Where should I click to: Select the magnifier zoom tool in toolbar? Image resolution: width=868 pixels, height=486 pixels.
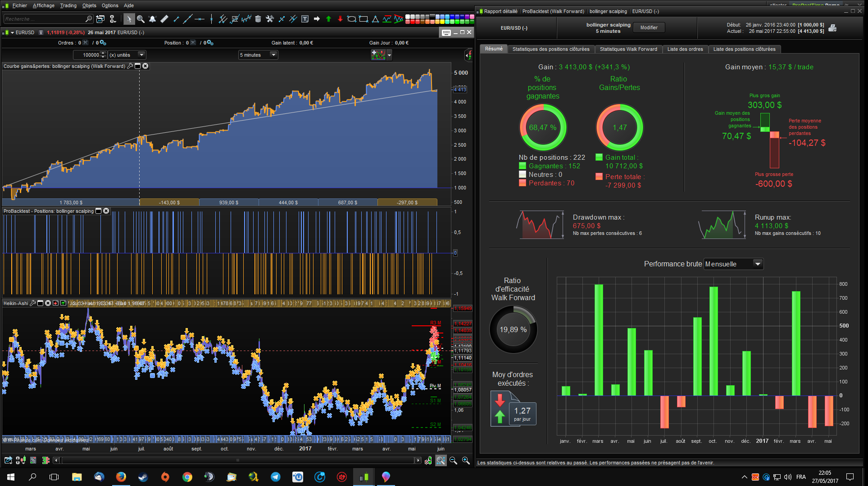141,19
